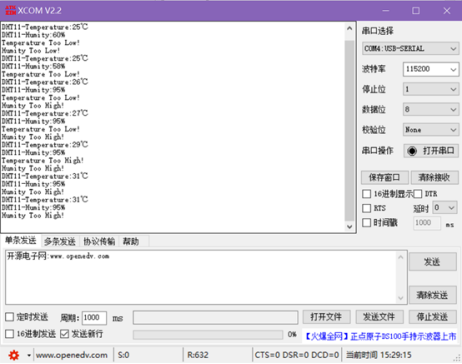Toggle the serial port open indicator
462x364 pixels.
412,151
